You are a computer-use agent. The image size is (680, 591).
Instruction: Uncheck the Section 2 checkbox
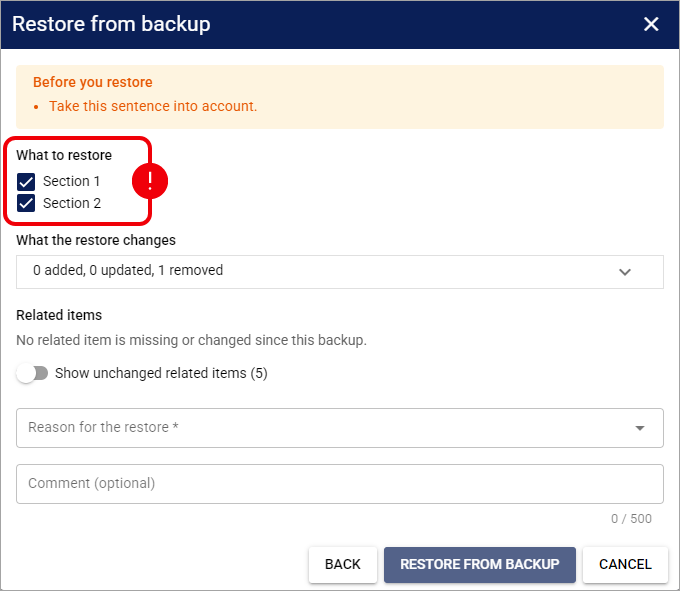pos(26,203)
